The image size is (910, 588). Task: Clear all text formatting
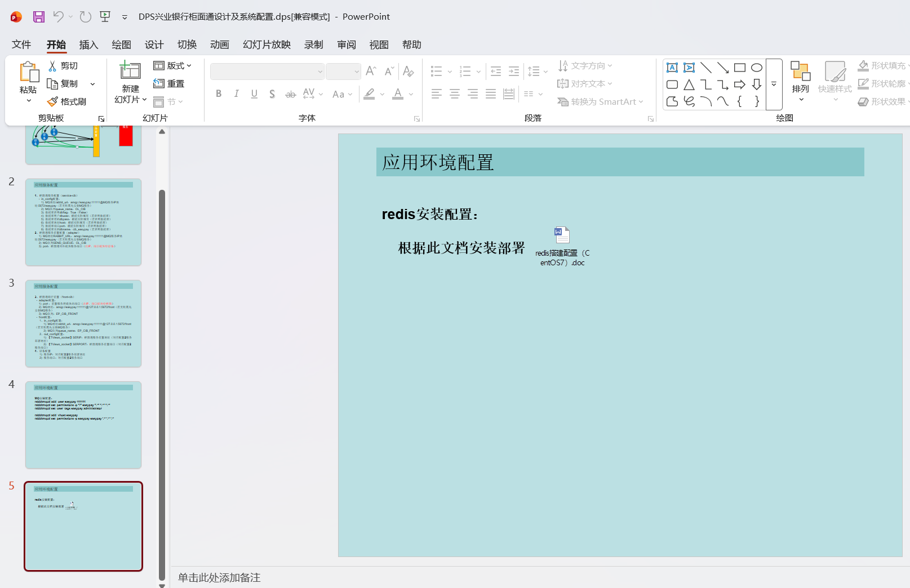pos(409,71)
